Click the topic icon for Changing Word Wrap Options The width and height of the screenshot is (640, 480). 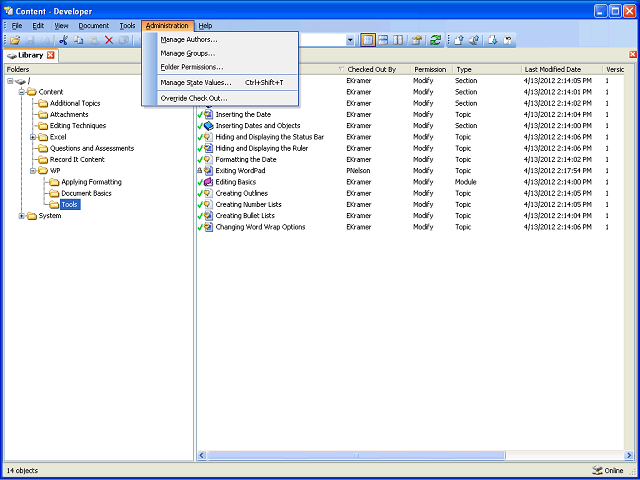click(209, 227)
